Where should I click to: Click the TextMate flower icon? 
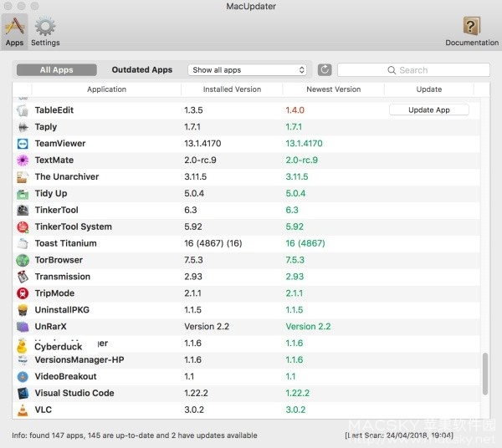23,160
